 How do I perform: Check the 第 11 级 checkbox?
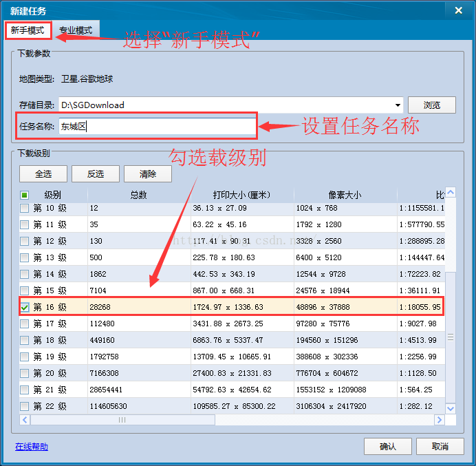tap(25, 224)
